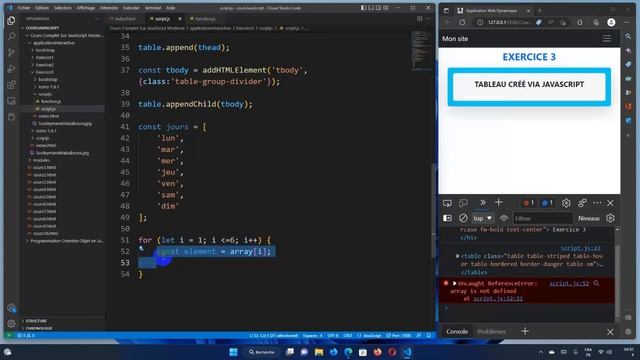Reload the page in the browser
Screen dimensions: 640x360
tap(462, 22)
